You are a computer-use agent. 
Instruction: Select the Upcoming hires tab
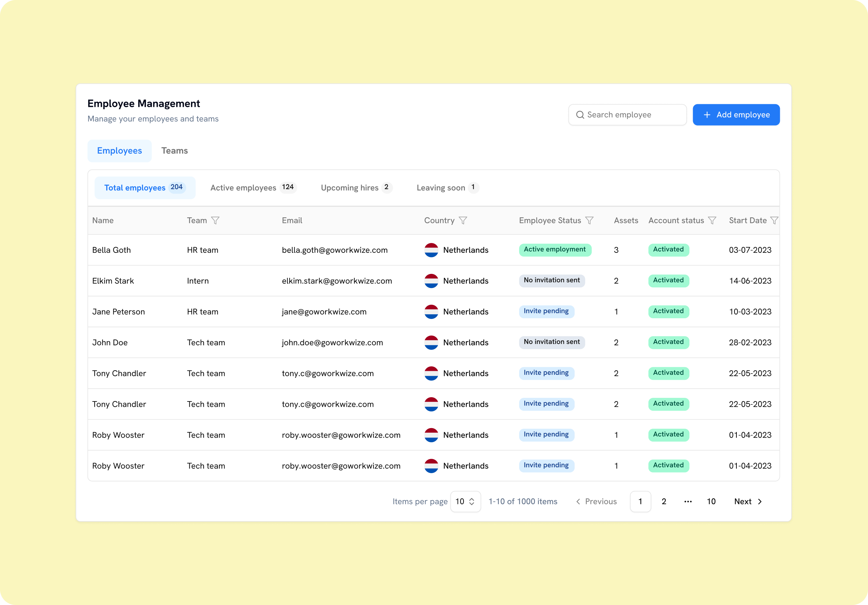coord(356,187)
